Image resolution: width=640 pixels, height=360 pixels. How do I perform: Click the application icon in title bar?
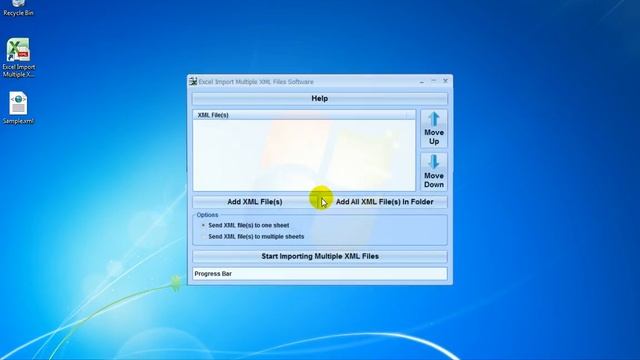pos(193,82)
